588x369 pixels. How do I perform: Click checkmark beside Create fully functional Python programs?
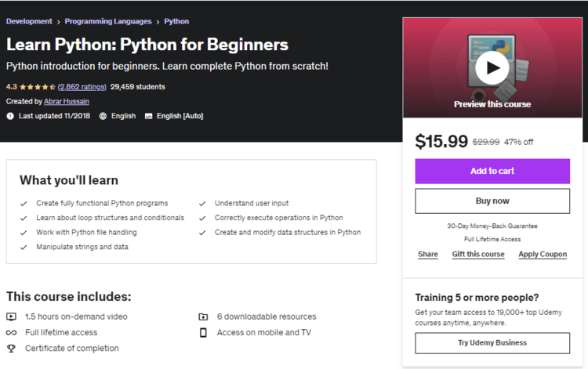pos(24,204)
